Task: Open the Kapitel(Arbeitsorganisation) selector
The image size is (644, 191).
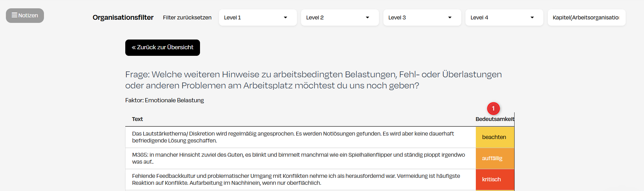Action: pyautogui.click(x=586, y=18)
